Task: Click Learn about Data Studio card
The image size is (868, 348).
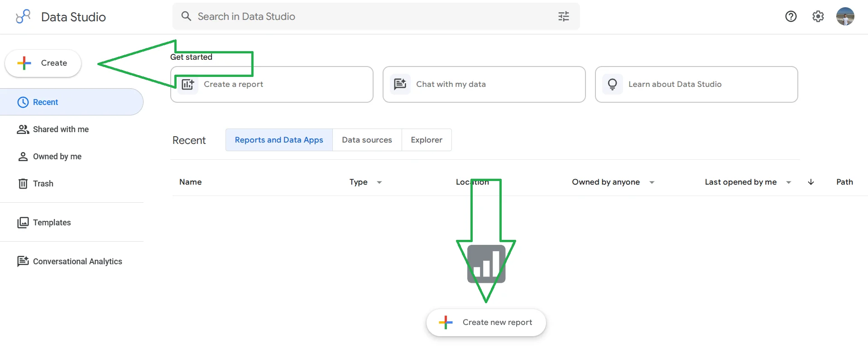Action: click(696, 85)
